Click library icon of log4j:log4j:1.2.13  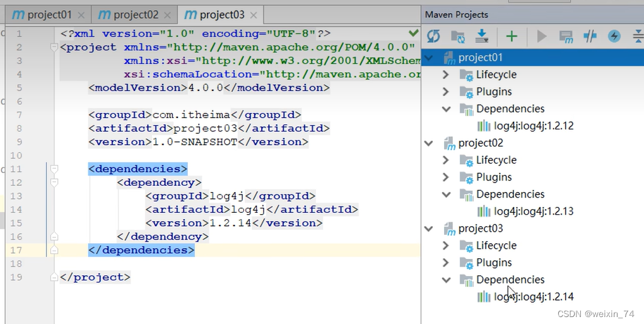484,212
